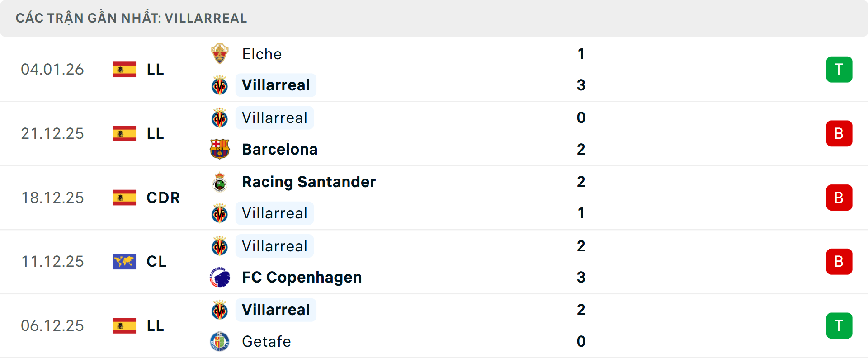This screenshot has height=358, width=868.
Task: Click the green T badge for Getafe match
Action: pos(839,325)
